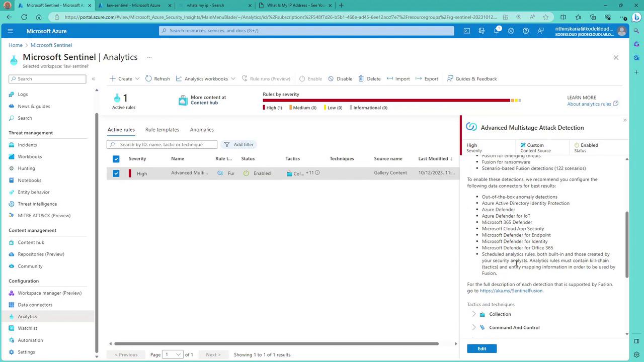Click the Home breadcrumb link
Image resolution: width=644 pixels, height=362 pixels.
coord(16,45)
